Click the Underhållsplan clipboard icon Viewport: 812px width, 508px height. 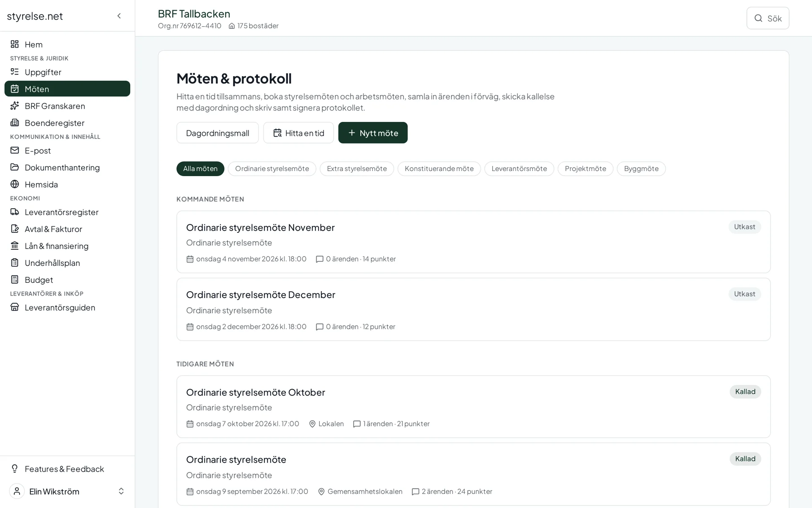point(15,262)
